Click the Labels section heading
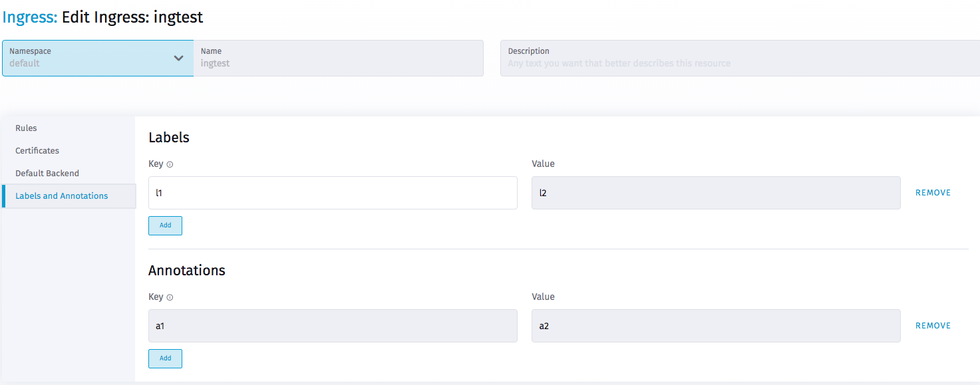Image resolution: width=980 pixels, height=385 pixels. (168, 137)
